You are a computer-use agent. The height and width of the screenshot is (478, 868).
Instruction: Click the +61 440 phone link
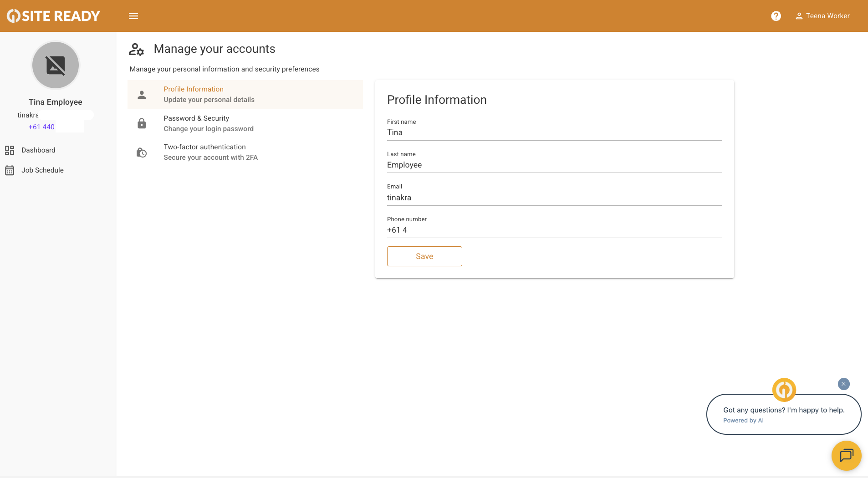coord(41,127)
